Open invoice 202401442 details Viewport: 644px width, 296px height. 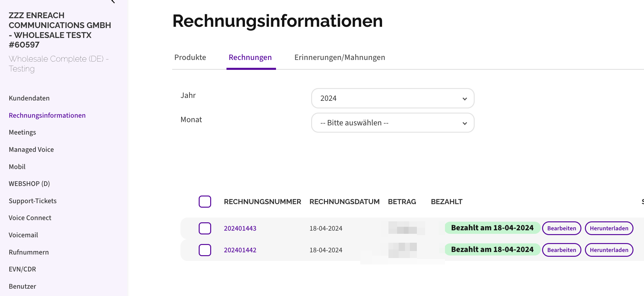tap(240, 250)
